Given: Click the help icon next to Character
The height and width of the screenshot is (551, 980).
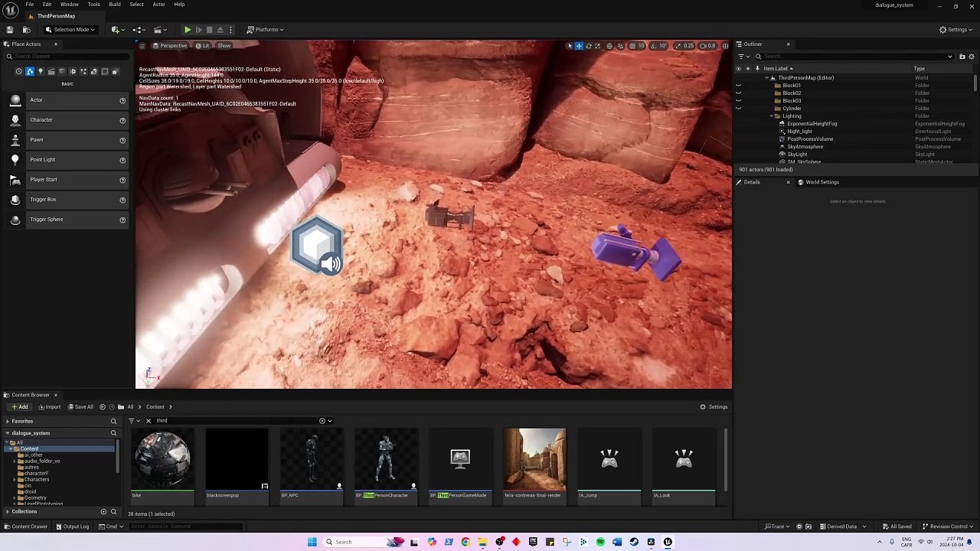Looking at the screenshot, I should coord(122,120).
